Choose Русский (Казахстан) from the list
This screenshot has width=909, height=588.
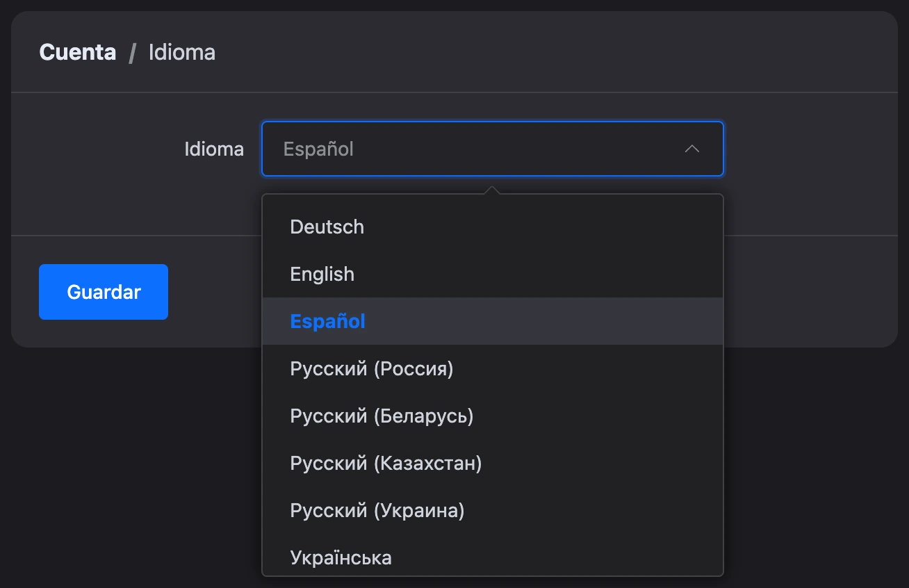[493, 463]
